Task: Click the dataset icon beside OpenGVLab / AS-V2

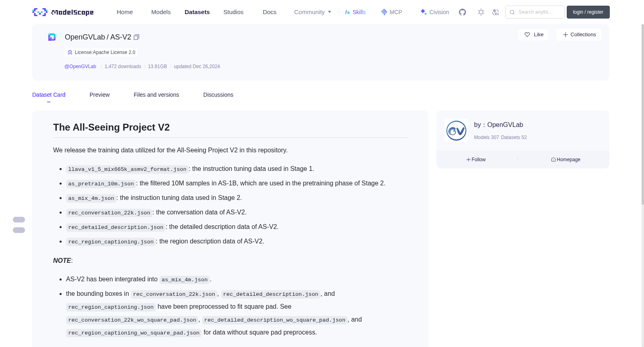Action: pos(52,37)
